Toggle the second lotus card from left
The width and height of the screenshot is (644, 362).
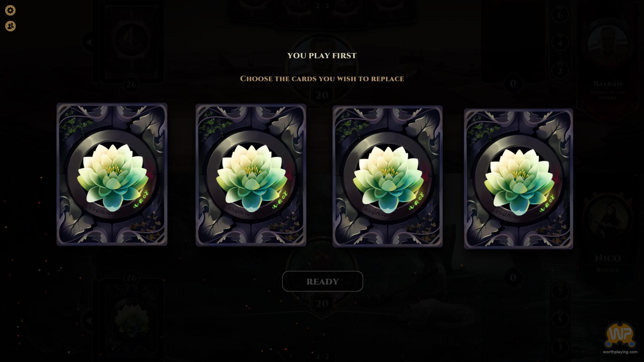(251, 175)
